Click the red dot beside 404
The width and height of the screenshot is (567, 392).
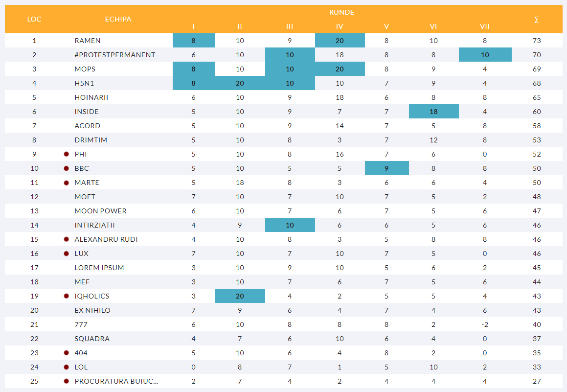pos(66,353)
